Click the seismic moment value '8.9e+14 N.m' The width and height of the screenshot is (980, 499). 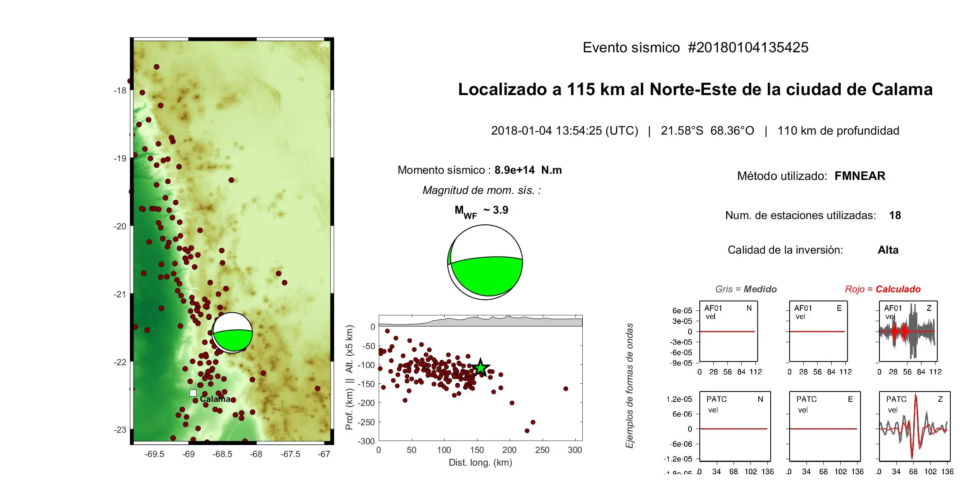528,170
